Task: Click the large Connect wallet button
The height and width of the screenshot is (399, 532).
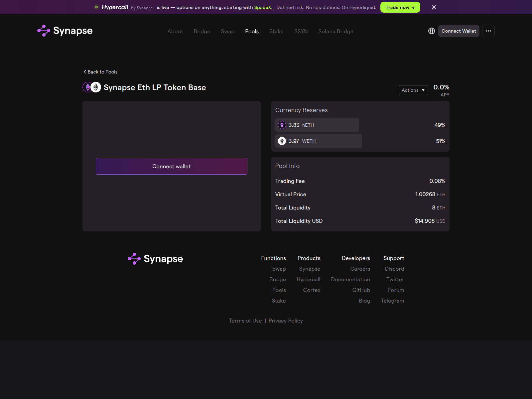Action: (172, 166)
